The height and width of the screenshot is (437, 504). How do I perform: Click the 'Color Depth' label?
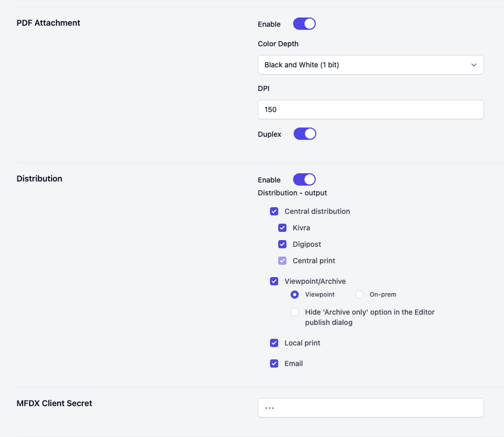[278, 44]
